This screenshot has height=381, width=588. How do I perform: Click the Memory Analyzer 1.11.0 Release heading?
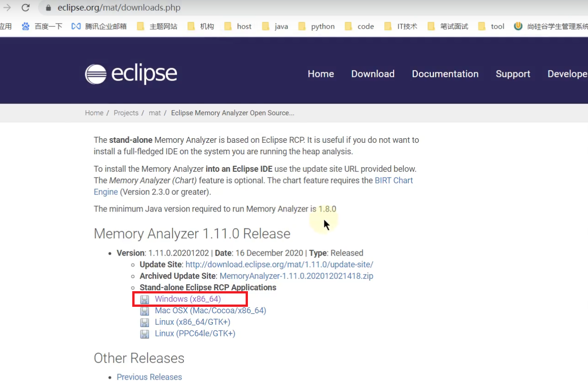click(x=192, y=234)
